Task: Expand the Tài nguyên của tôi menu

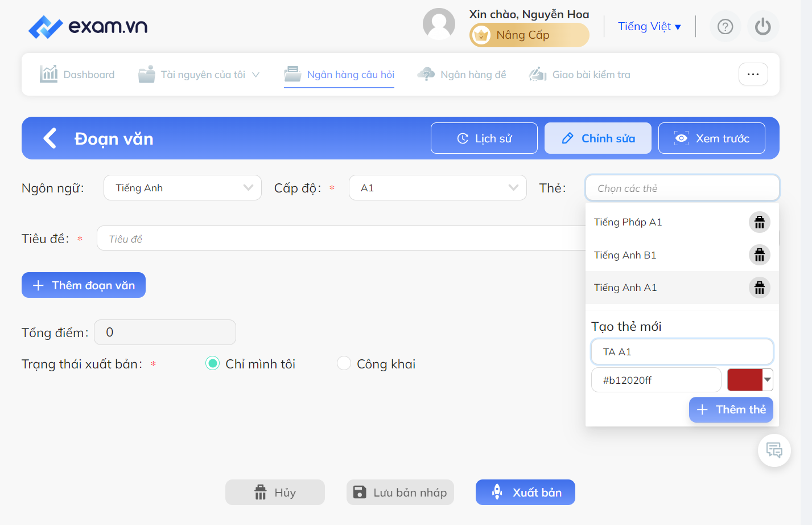Action: pyautogui.click(x=199, y=75)
